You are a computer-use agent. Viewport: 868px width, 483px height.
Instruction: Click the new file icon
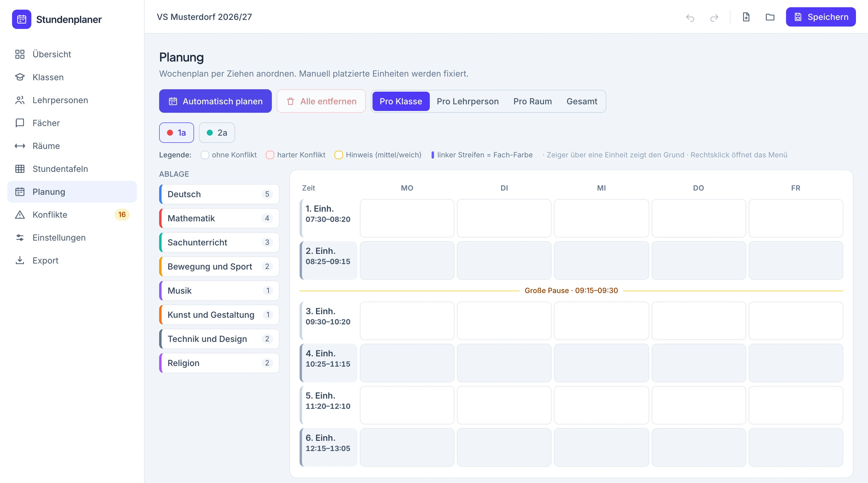pyautogui.click(x=746, y=17)
